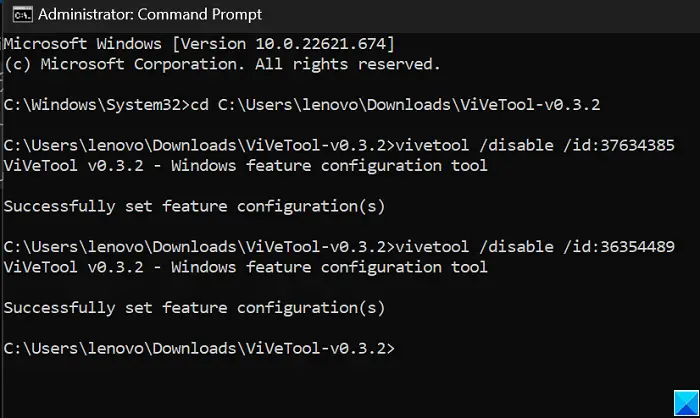Click the Command Prompt icon in title bar
The width and height of the screenshot is (700, 418).
coord(22,15)
